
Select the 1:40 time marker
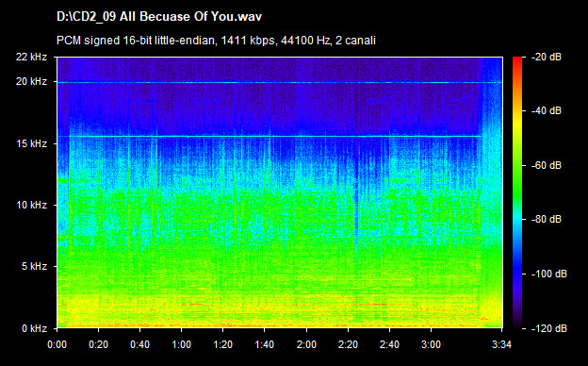pos(265,344)
